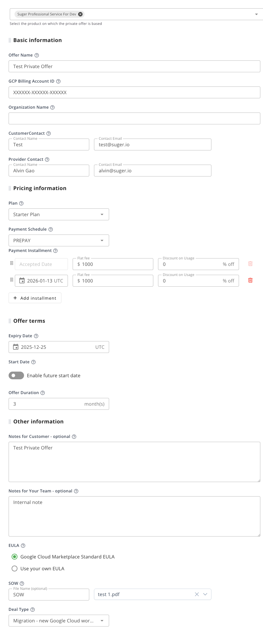Grab the drag handle of second installment
This screenshot has height=644, width=263.
12,280
